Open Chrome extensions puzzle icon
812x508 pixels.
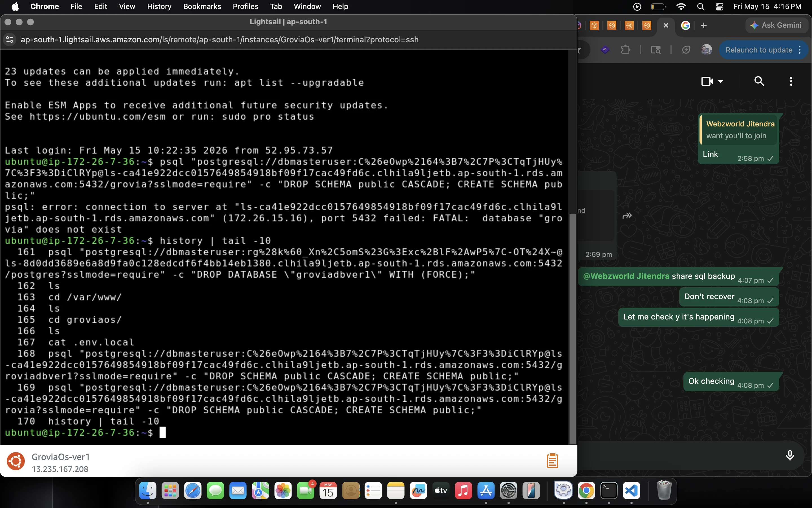pyautogui.click(x=625, y=50)
